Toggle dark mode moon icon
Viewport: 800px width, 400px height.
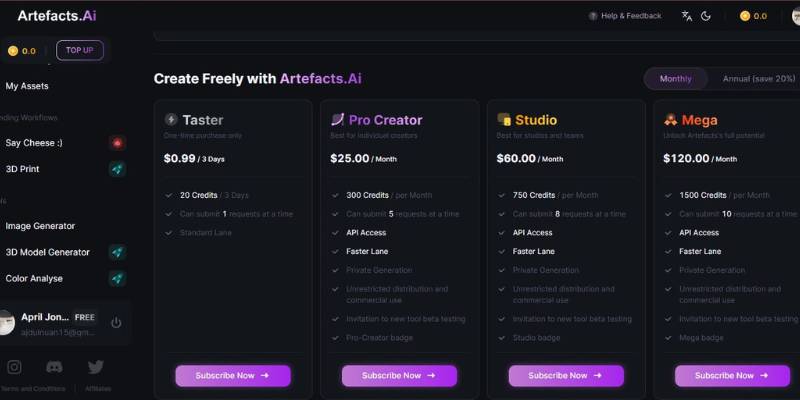click(706, 16)
